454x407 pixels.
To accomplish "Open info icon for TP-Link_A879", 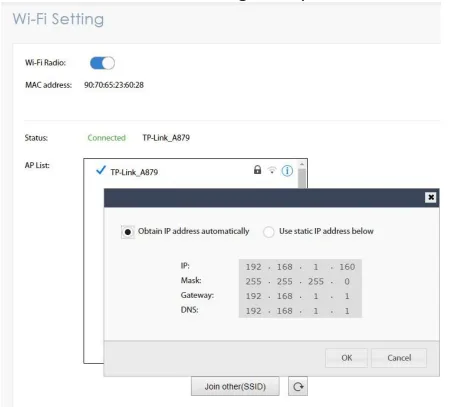I will 287,171.
